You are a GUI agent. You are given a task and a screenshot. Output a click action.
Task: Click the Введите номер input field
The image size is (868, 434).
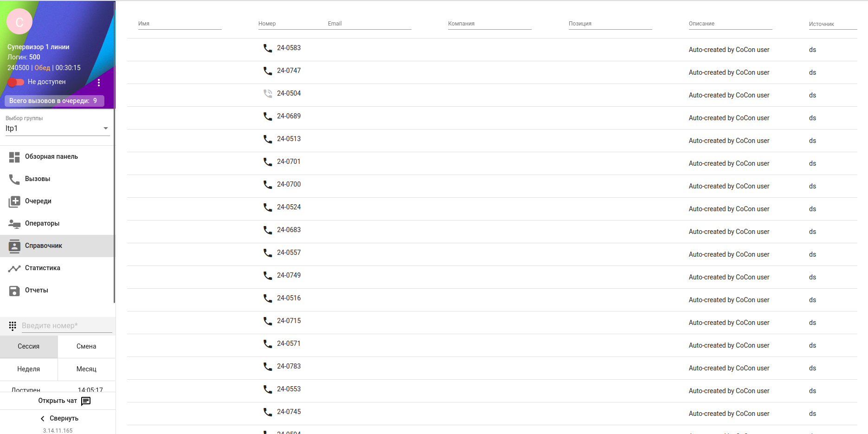coord(66,326)
